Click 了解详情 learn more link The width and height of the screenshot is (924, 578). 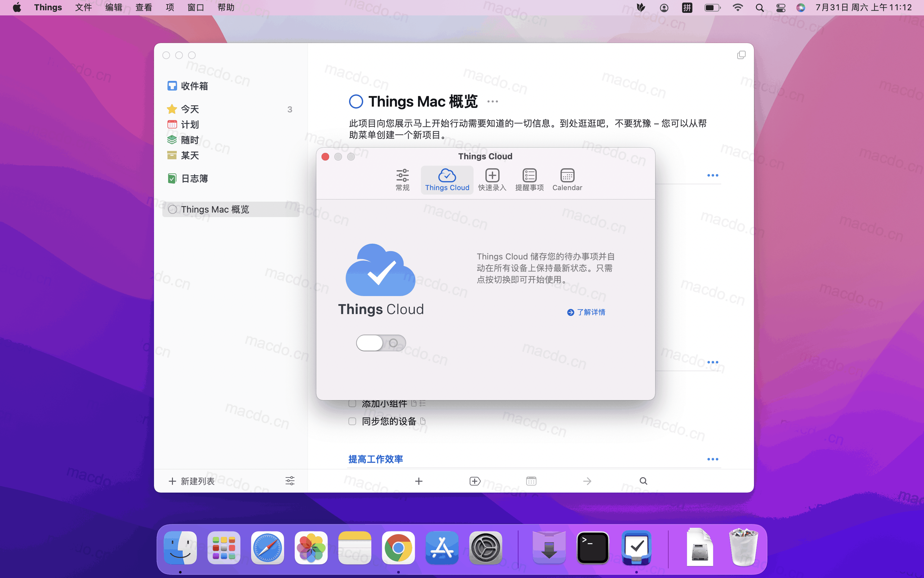(586, 312)
